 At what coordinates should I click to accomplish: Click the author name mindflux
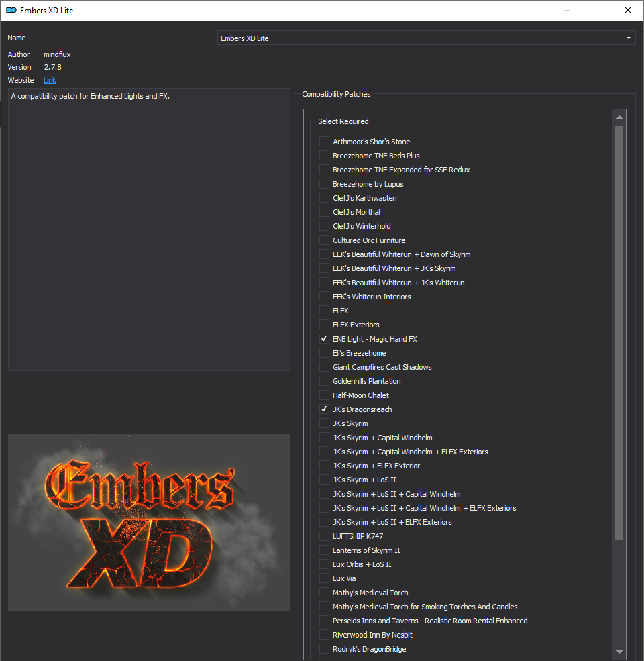[57, 54]
